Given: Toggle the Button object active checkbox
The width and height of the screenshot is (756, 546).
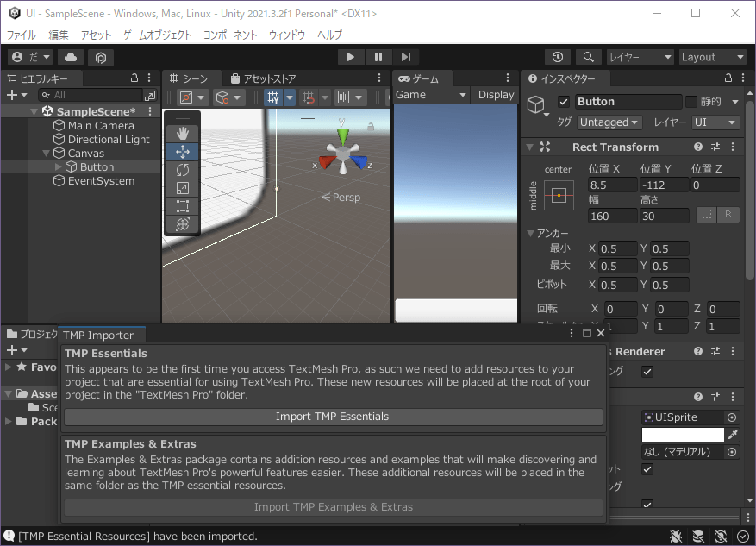Looking at the screenshot, I should (563, 102).
